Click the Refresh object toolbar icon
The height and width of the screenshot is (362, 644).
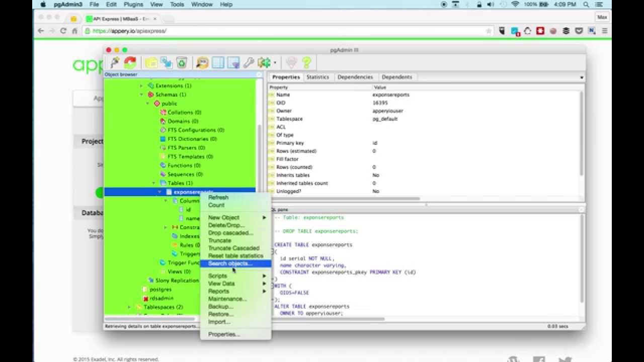point(130,62)
